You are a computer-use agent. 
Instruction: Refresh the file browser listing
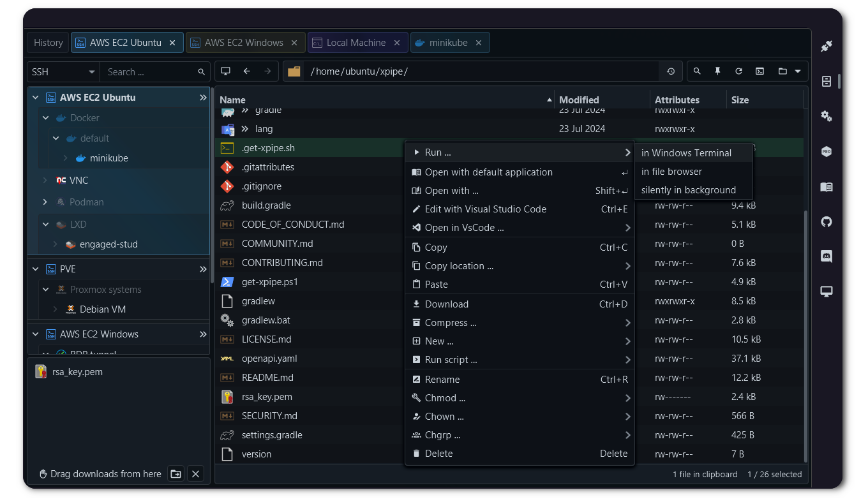(738, 71)
